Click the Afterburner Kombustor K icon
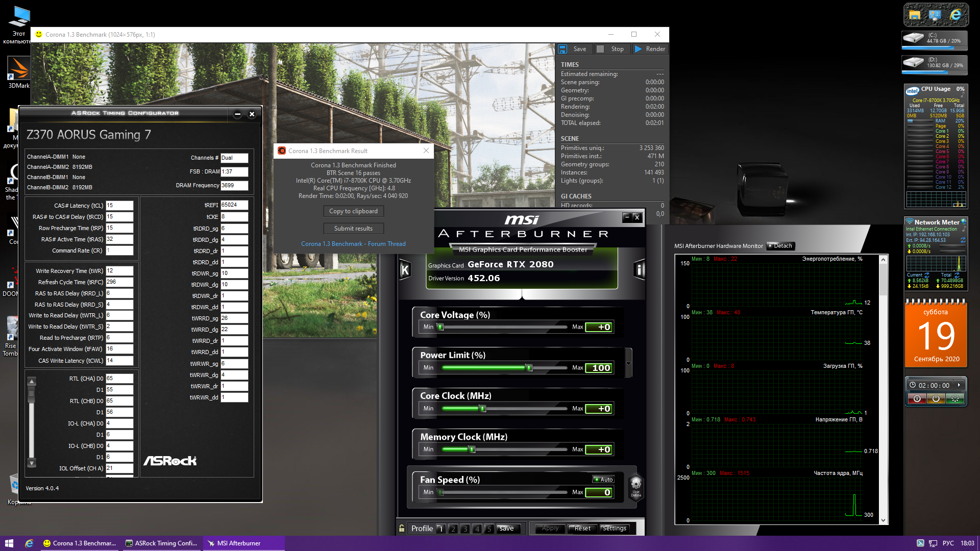 pos(405,270)
